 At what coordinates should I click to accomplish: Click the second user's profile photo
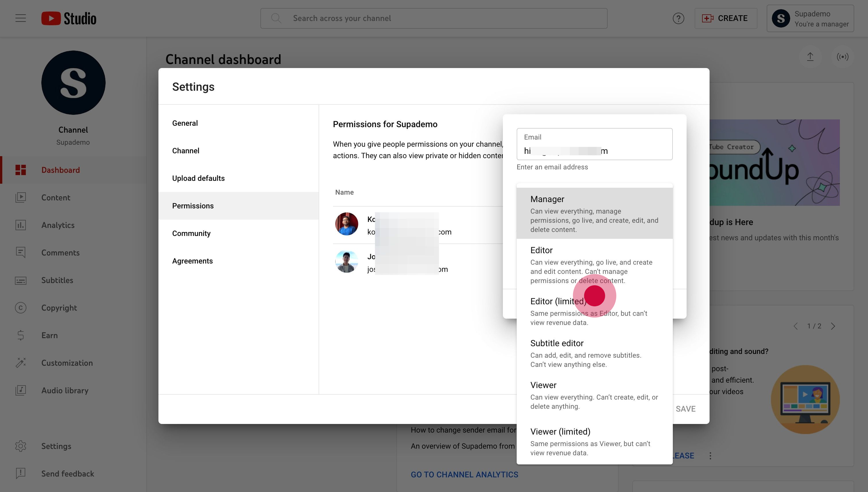tap(346, 261)
